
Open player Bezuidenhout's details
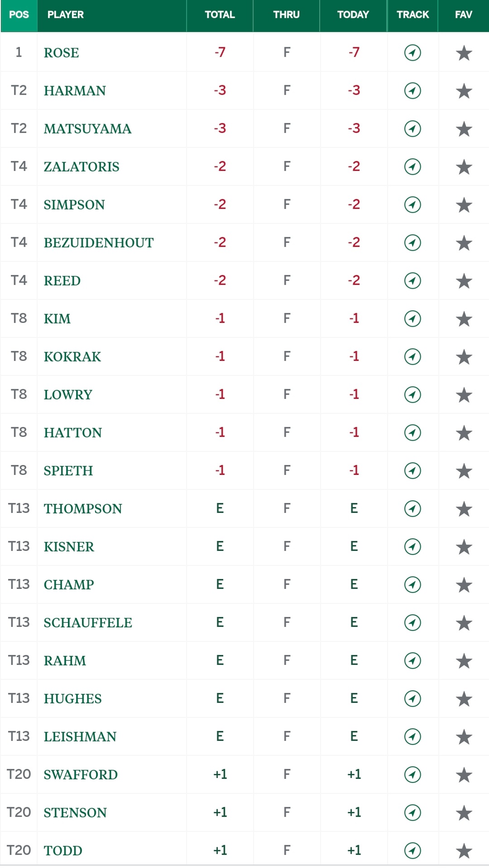pos(99,243)
